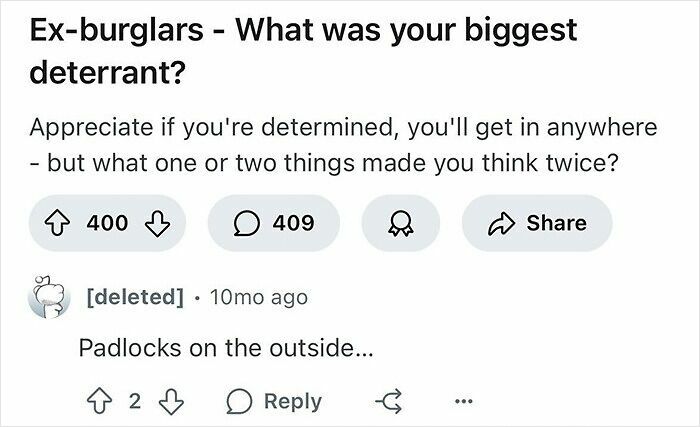
Task: Downvote the Padlocks comment
Action: pos(171,402)
